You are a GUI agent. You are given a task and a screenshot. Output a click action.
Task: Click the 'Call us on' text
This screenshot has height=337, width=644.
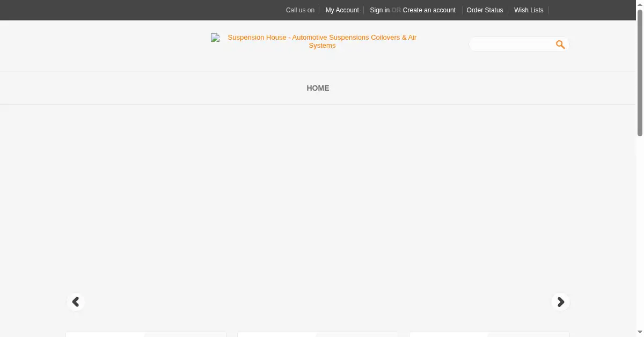click(300, 10)
